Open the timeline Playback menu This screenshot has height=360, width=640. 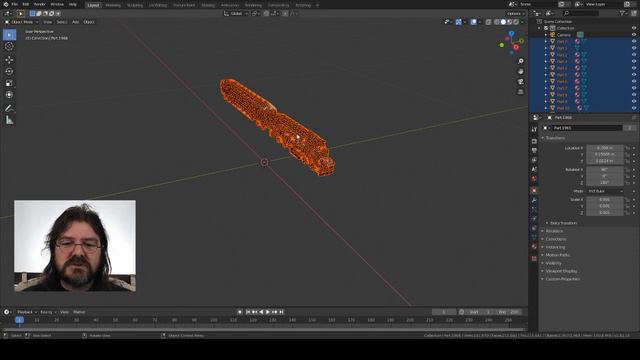[26, 312]
